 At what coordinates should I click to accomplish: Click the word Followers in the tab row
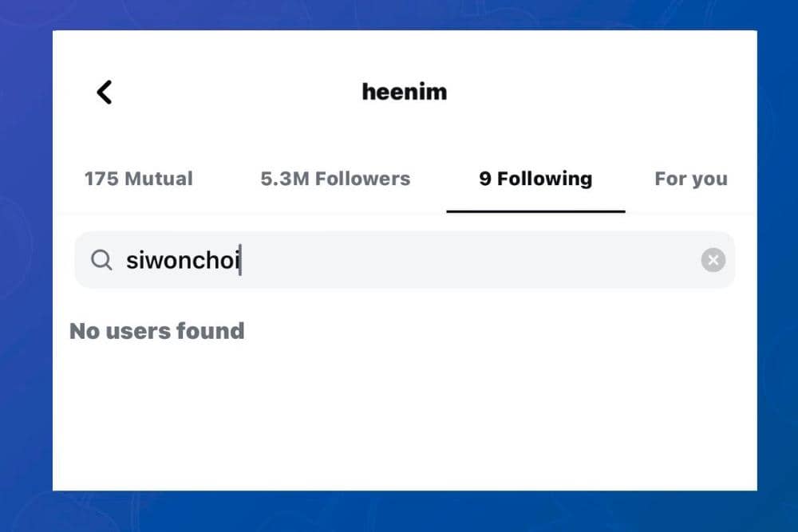[x=362, y=179]
